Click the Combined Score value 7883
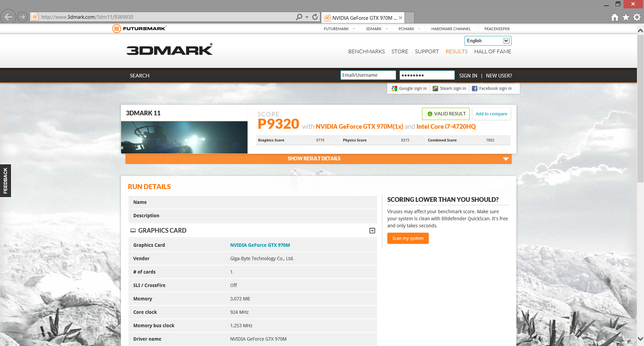Viewport: 644px width, 346px height. tap(490, 140)
